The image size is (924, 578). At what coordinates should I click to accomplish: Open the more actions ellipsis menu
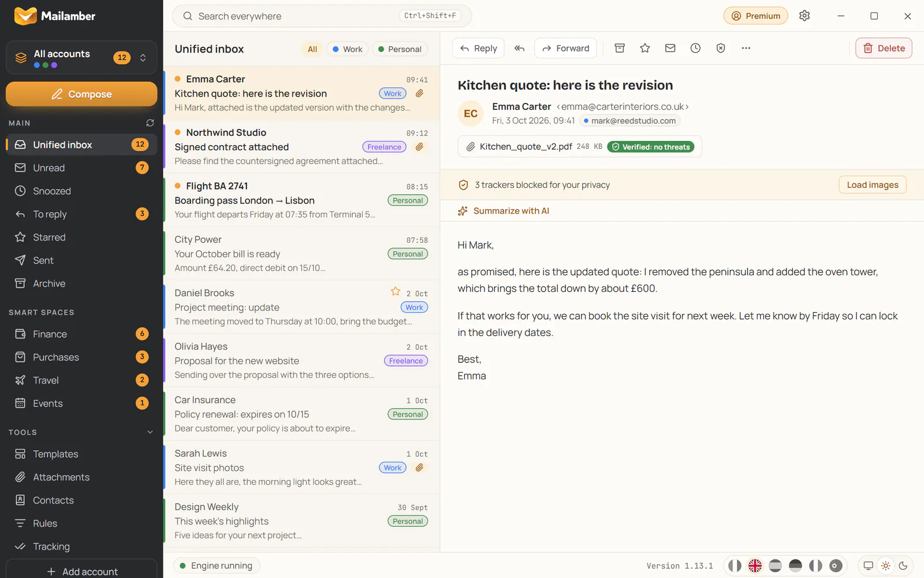coord(746,49)
